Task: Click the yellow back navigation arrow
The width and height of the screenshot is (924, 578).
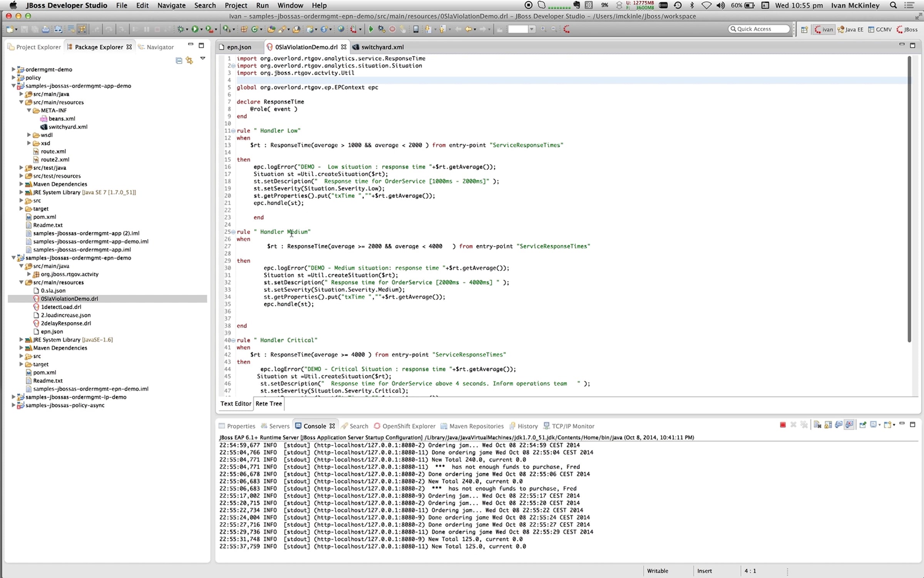Action: point(468,29)
